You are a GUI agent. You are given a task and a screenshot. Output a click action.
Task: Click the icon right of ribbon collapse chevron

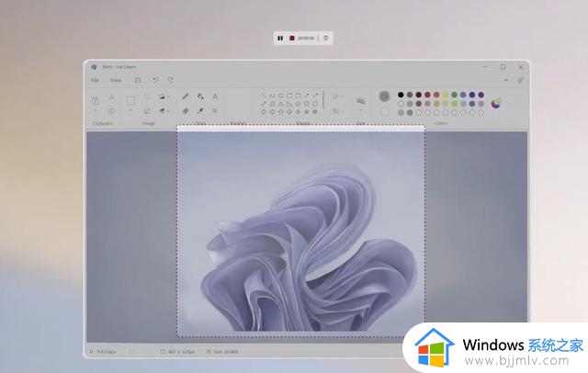click(x=520, y=80)
